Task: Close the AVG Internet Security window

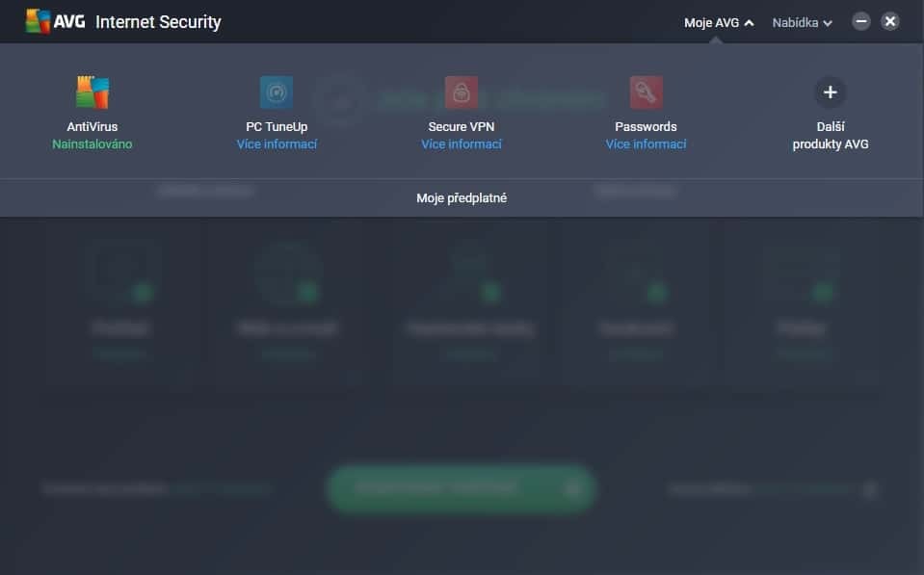Action: tap(890, 22)
